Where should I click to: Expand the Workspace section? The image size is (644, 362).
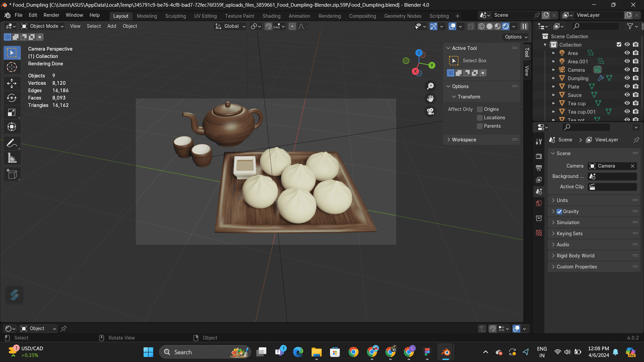click(464, 140)
